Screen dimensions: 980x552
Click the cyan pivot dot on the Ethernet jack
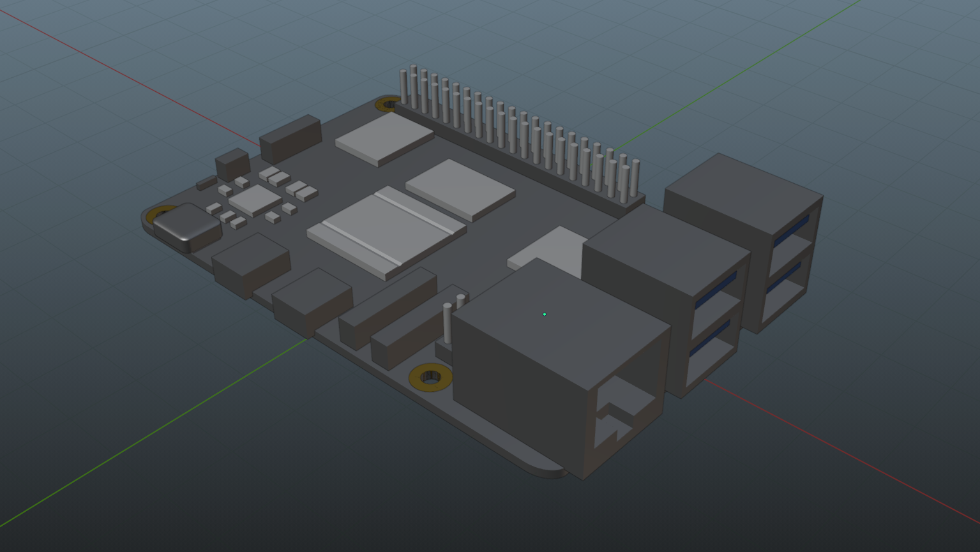pos(545,315)
